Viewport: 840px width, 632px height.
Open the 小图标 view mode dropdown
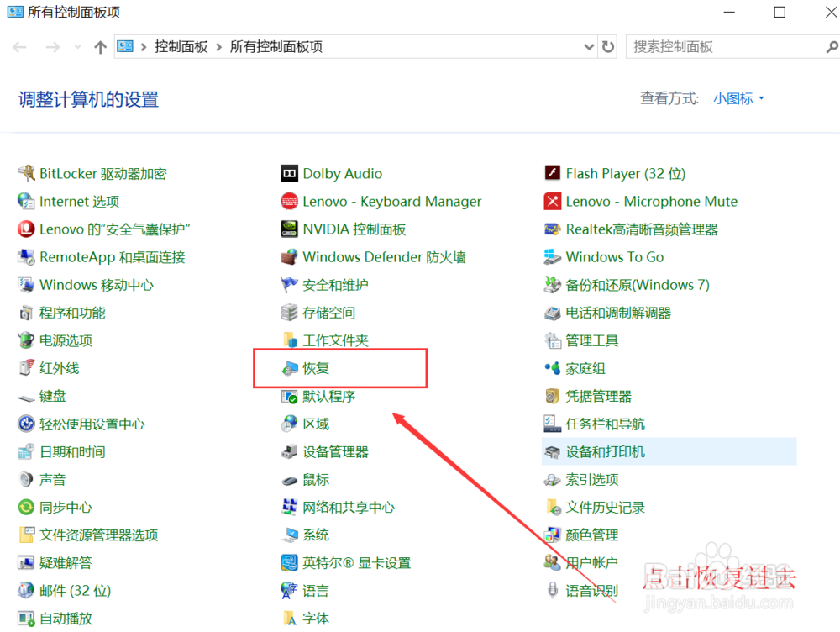point(738,98)
